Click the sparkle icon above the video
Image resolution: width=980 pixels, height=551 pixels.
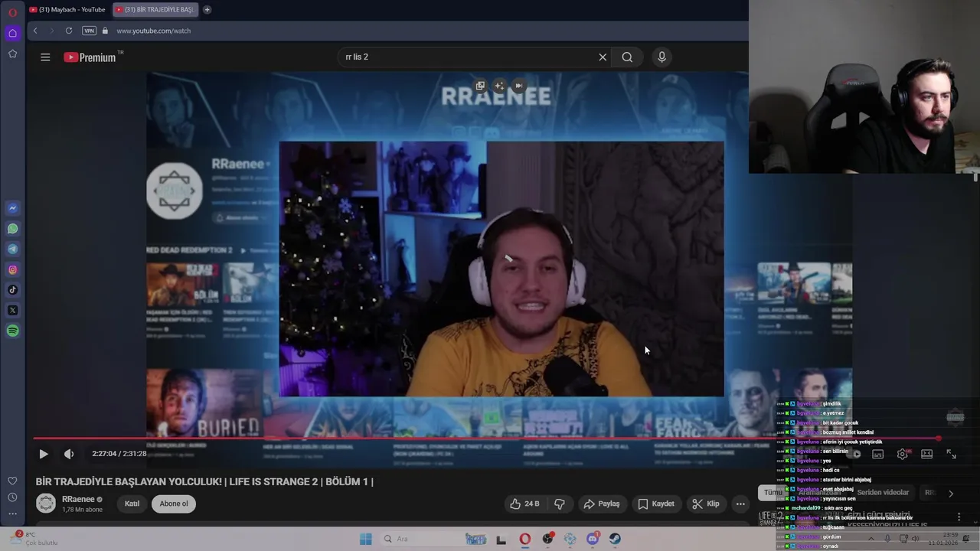(499, 86)
